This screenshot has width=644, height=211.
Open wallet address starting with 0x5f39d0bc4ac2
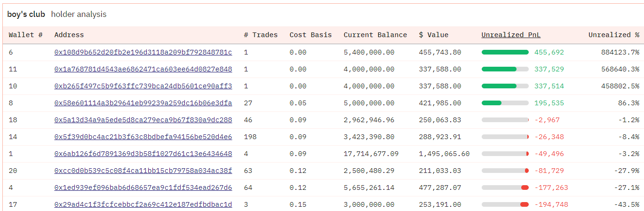[x=143, y=137]
